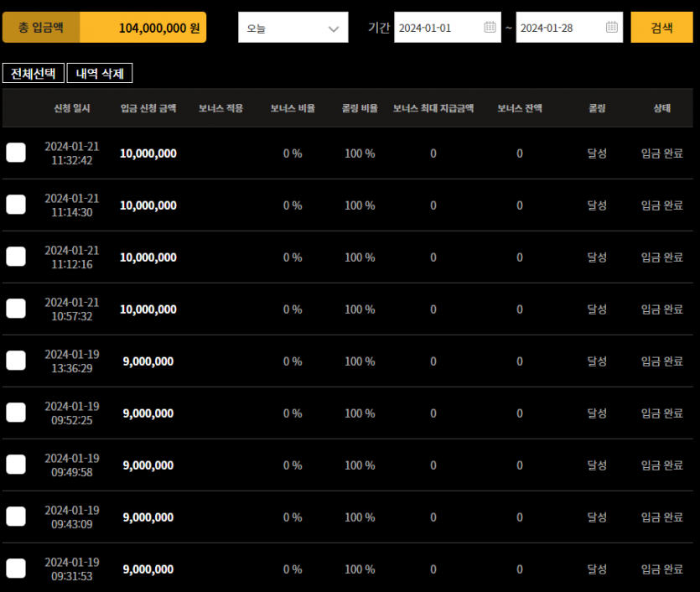The image size is (700, 592).
Task: Click 달성 rolling status in the 09:52:25 row
Action: 597,413
